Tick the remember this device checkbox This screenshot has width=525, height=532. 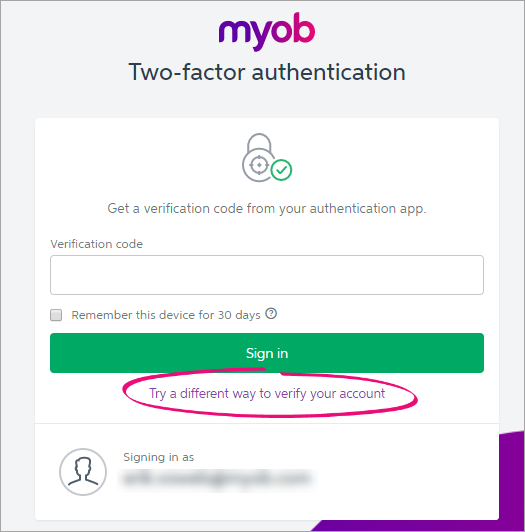[56, 315]
